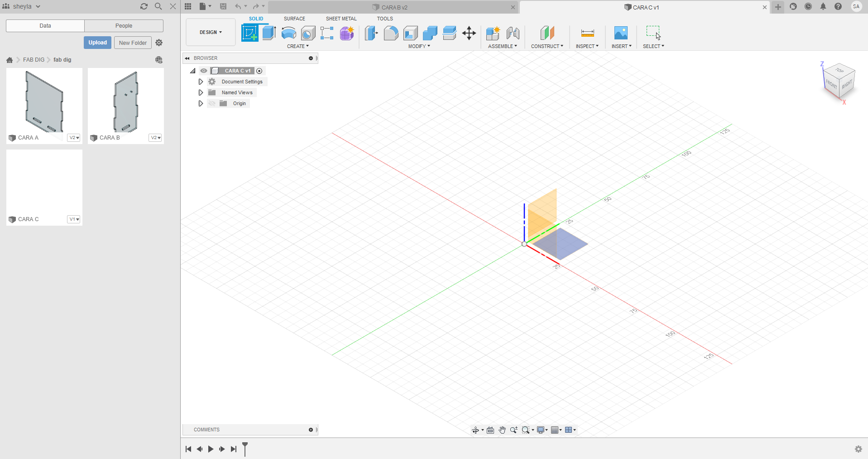Open project on web globe icon
868x459 pixels.
point(159,60)
